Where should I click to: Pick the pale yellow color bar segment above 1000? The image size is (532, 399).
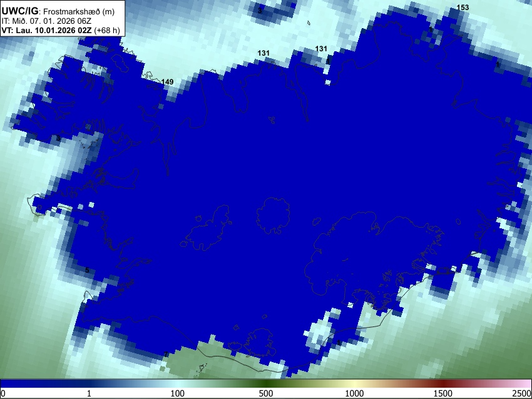(x=354, y=384)
